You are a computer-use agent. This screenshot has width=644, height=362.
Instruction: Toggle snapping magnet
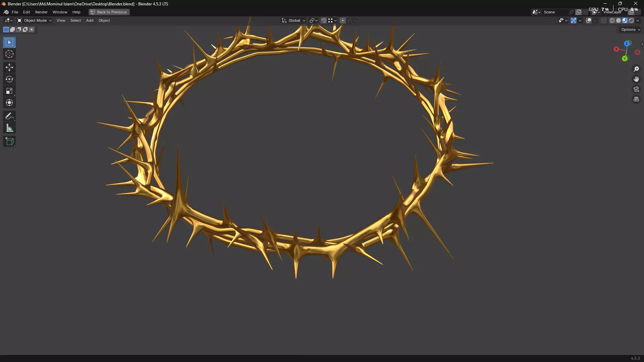[x=323, y=20]
